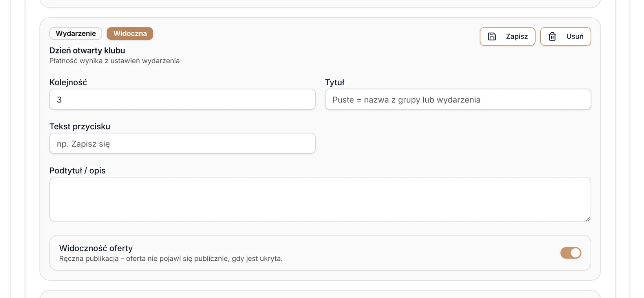Click into the Tytuł input field
Viewport: 644px width, 298px height.
[x=458, y=99]
